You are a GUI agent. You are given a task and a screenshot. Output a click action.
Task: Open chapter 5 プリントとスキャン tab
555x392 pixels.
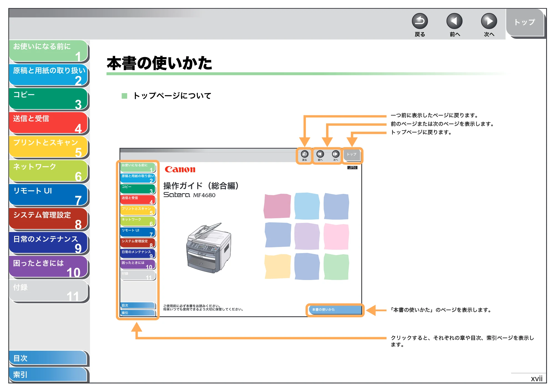click(49, 147)
